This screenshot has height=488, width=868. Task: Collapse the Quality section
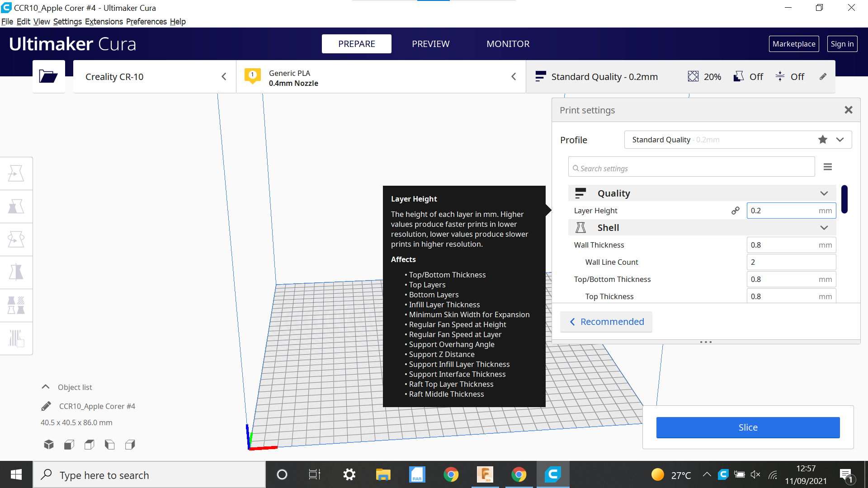pyautogui.click(x=824, y=193)
